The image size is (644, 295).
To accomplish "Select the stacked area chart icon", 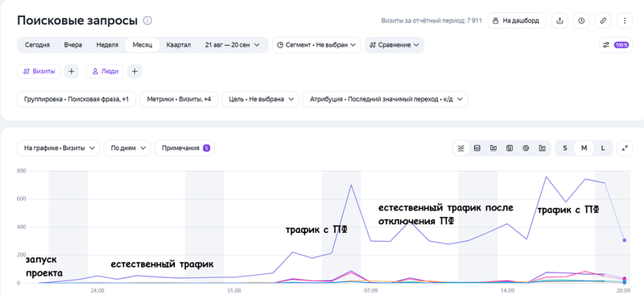I will 477,148.
